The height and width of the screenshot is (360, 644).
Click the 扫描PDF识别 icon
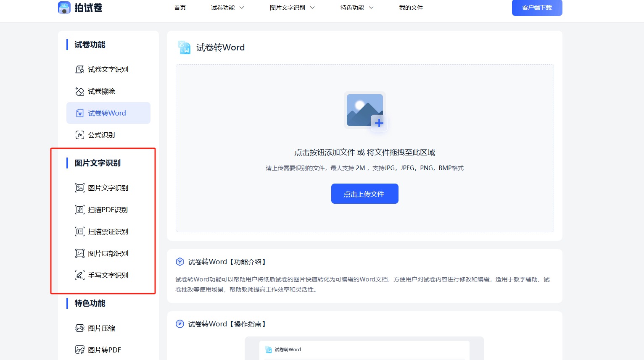click(79, 210)
